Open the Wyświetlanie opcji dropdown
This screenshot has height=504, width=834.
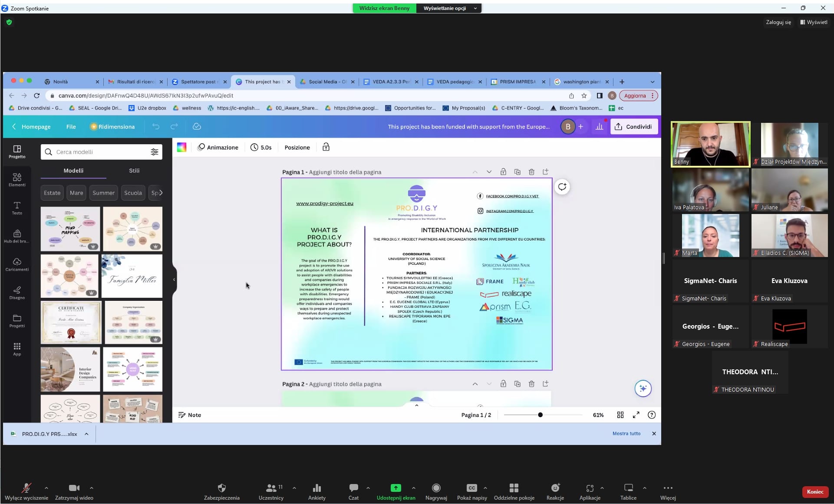(449, 8)
